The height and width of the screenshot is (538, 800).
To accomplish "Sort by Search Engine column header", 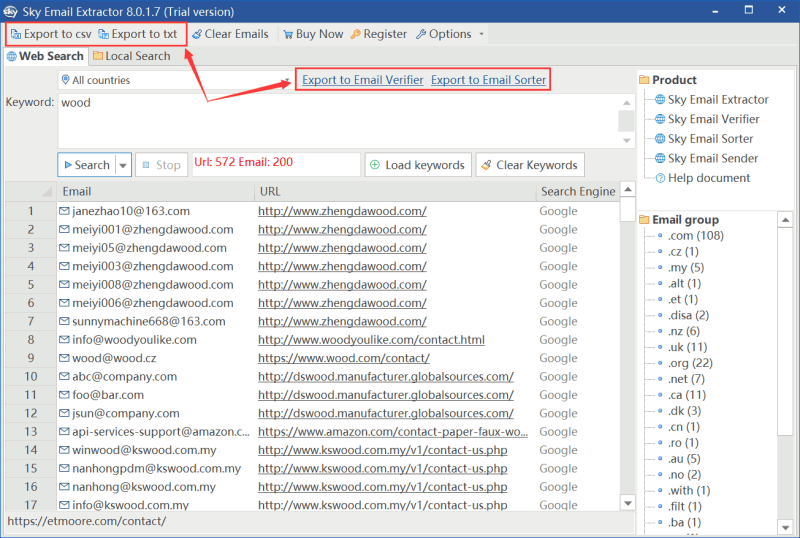I will [578, 191].
